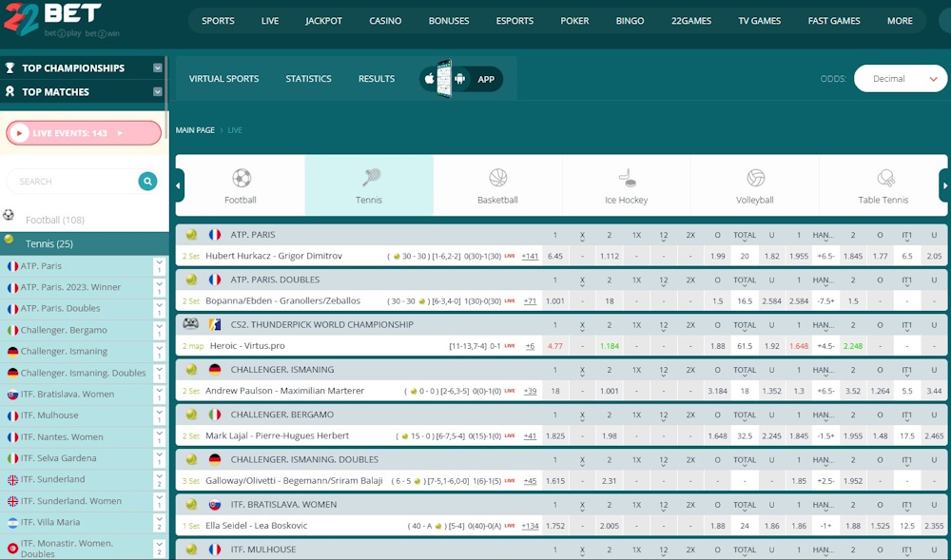Open the Virtual Sports tab

pyautogui.click(x=223, y=79)
